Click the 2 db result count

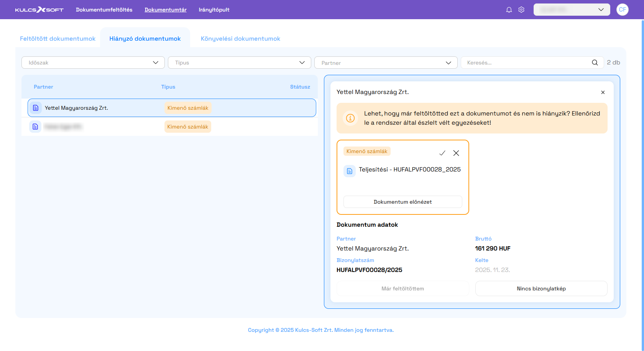[613, 63]
